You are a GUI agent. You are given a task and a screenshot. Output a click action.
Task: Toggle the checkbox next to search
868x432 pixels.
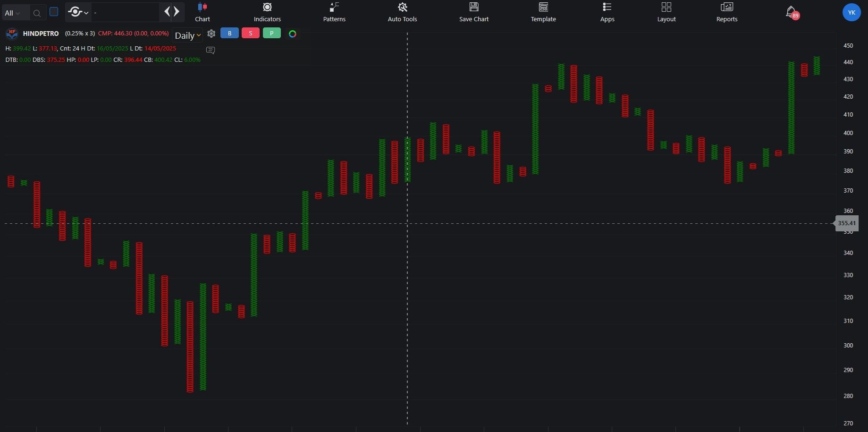coord(54,12)
